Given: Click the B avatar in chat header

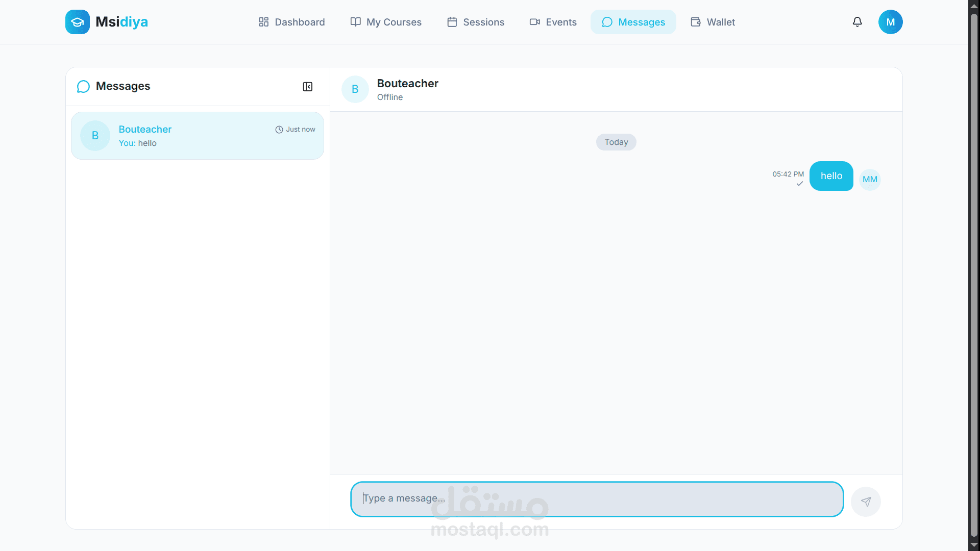Looking at the screenshot, I should (355, 89).
